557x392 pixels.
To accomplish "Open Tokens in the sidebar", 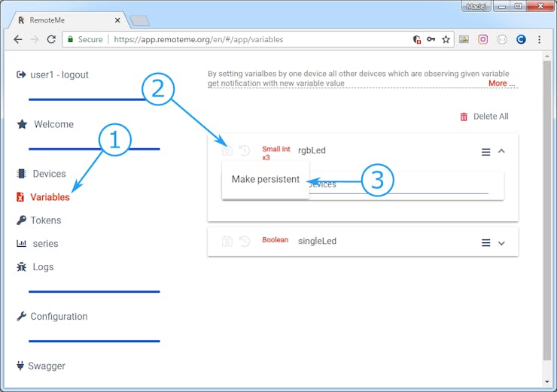I will 46,220.
